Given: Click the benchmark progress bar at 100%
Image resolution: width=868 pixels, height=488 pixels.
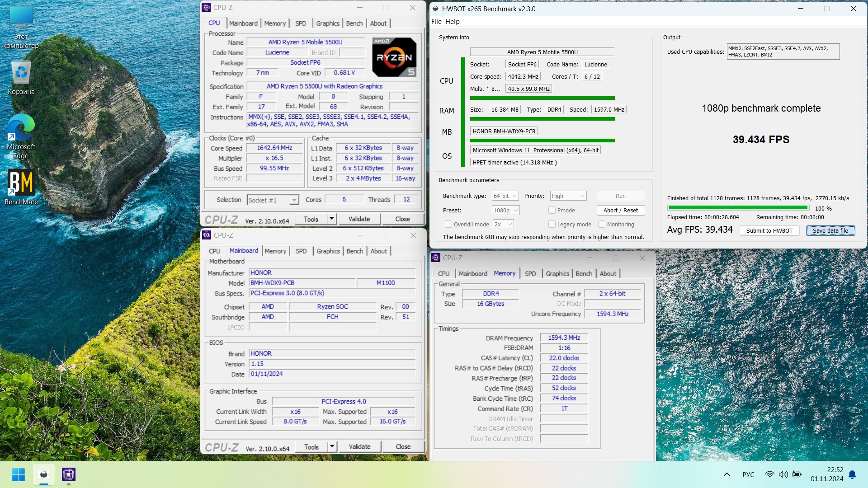Looking at the screenshot, I should (x=738, y=208).
